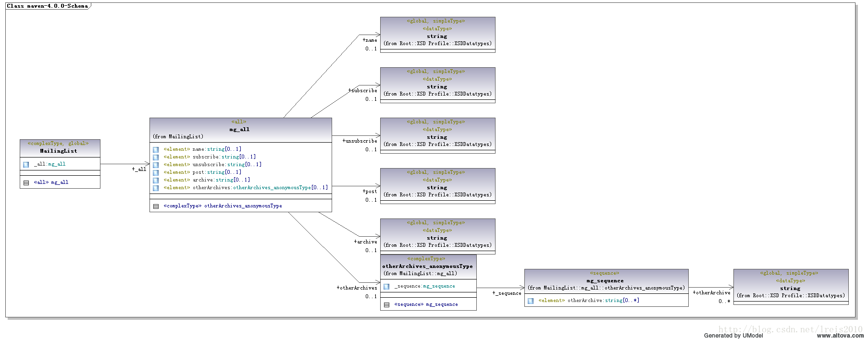Select the string datatype box for post
This screenshot has height=339, width=868.
[437, 186]
